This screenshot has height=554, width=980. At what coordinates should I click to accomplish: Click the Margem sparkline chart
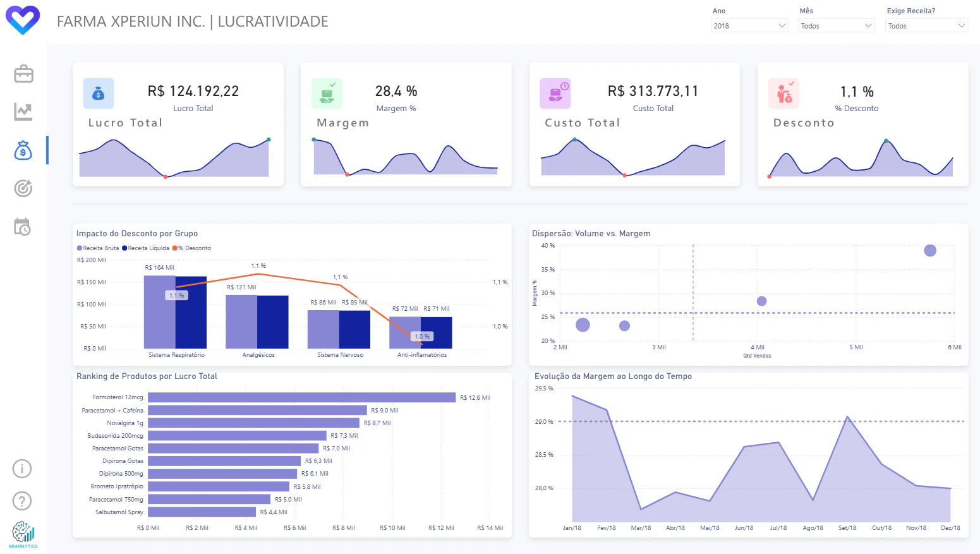(406, 157)
